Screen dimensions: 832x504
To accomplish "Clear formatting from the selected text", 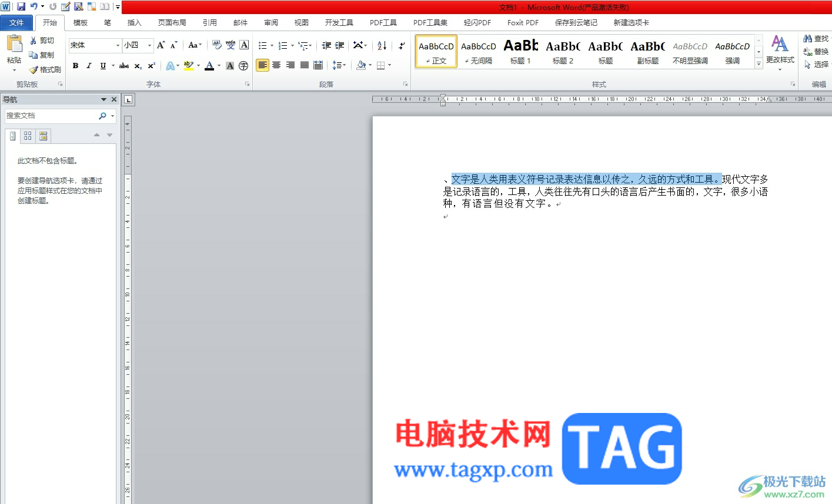I will [216, 45].
